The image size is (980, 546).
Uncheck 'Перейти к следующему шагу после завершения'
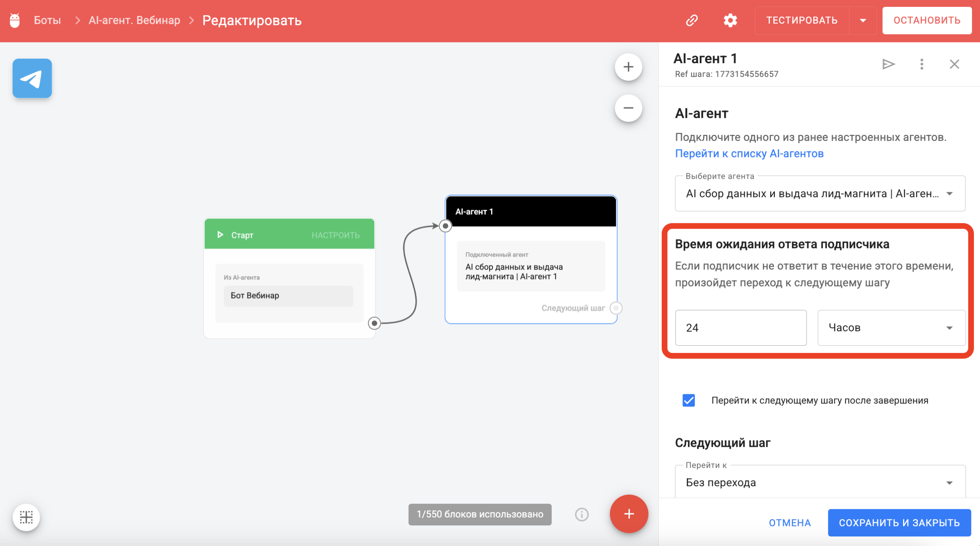tap(689, 401)
